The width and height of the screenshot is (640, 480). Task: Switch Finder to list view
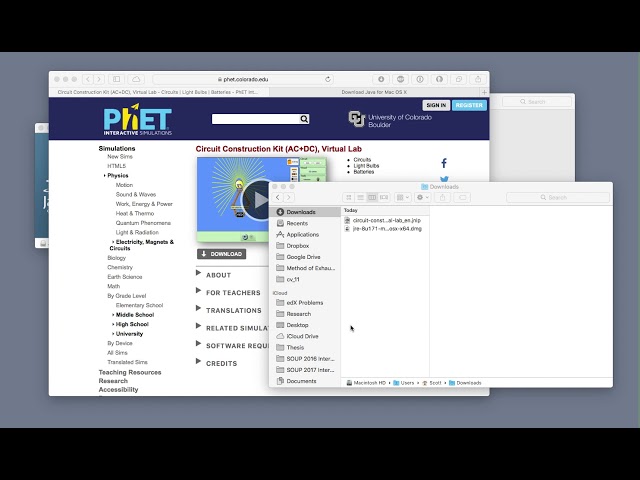360,198
